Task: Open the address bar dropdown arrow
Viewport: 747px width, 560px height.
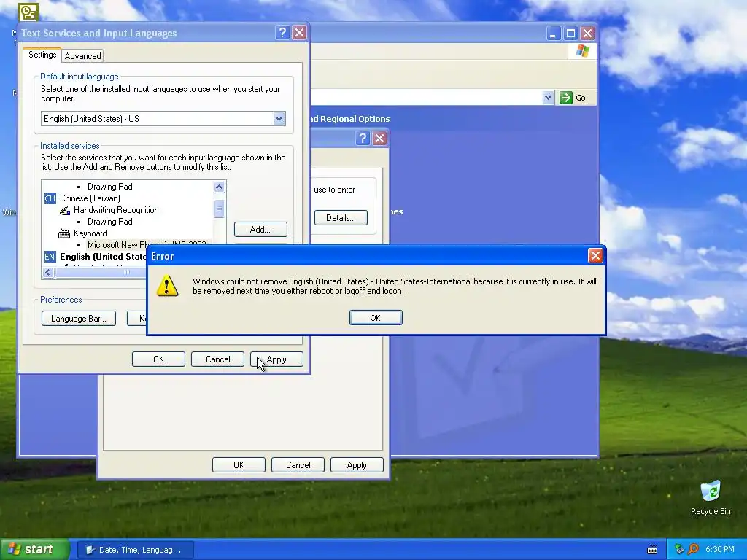Action: (548, 98)
